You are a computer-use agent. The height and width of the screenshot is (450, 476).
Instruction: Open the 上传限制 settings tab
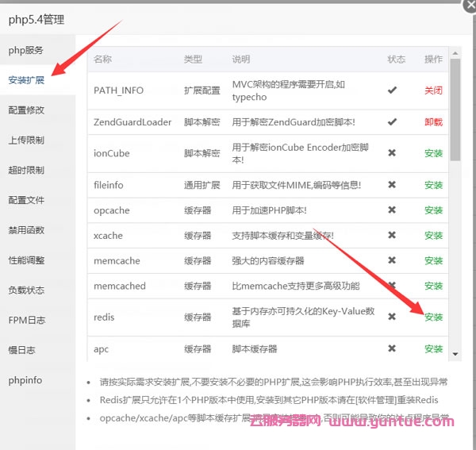26,140
